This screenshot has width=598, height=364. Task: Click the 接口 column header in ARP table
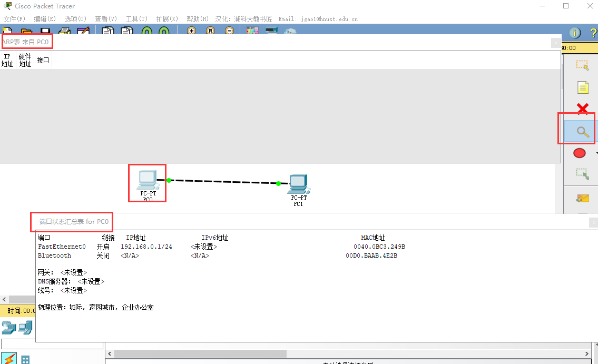pyautogui.click(x=43, y=60)
